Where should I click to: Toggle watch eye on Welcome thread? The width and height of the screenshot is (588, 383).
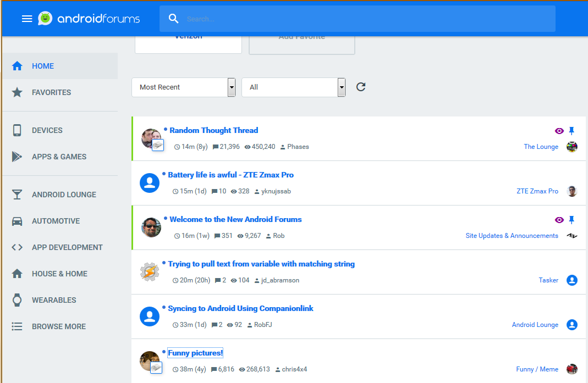tap(559, 220)
